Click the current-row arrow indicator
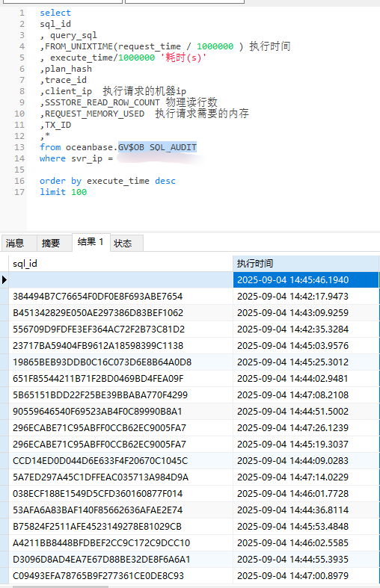The image size is (380, 588). tap(4, 279)
